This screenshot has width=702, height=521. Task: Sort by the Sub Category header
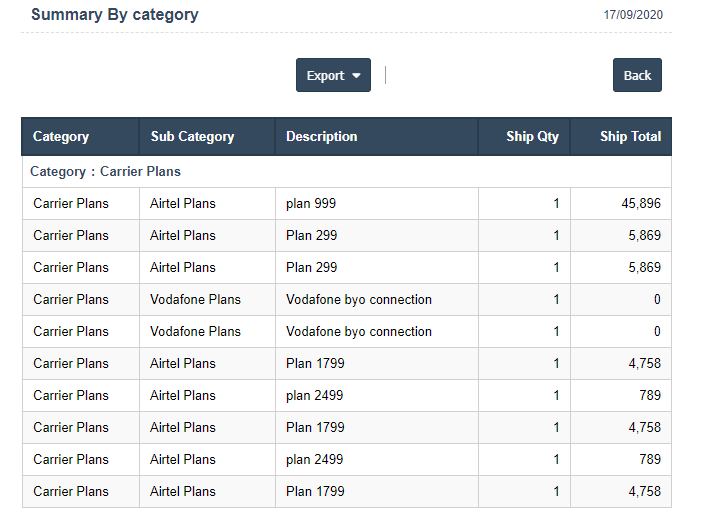coord(192,137)
